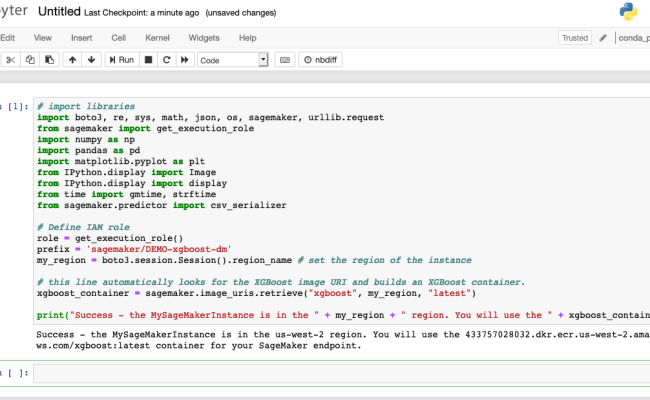
Task: Rename the notebook titled Untitled
Action: (x=59, y=12)
